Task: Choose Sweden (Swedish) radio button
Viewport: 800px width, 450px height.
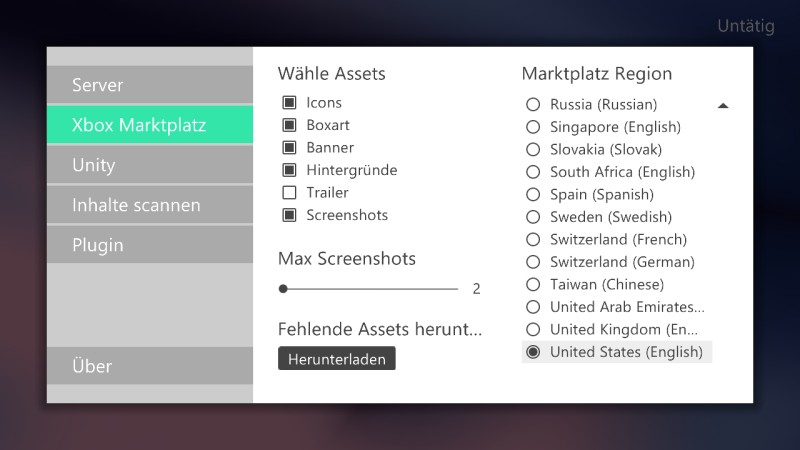Action: [533, 217]
